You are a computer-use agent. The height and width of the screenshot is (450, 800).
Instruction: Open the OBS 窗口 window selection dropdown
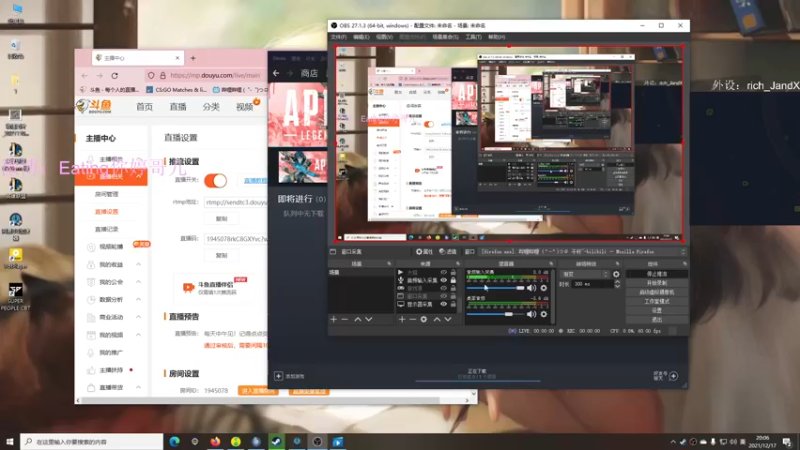click(x=583, y=252)
